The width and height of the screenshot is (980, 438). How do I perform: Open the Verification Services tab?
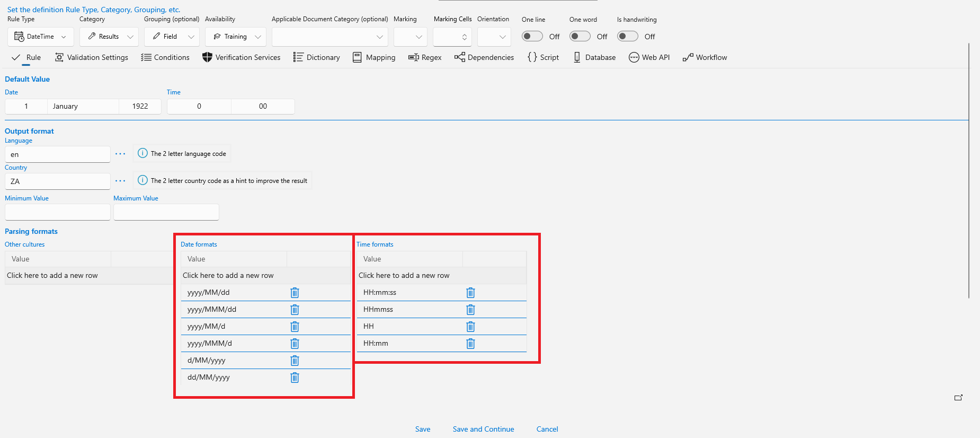(x=242, y=57)
